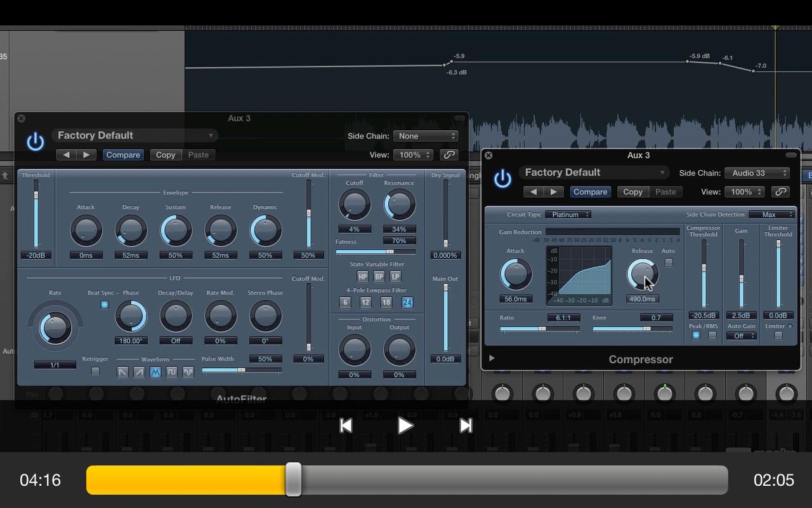Image resolution: width=812 pixels, height=508 pixels.
Task: Click the Ratio 6.1:1 value field
Action: coord(564,317)
